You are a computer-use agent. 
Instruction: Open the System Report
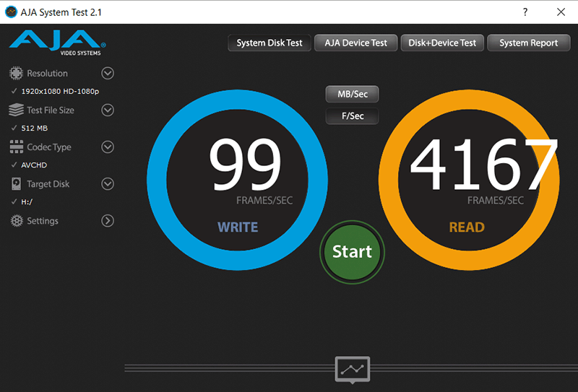pos(529,43)
